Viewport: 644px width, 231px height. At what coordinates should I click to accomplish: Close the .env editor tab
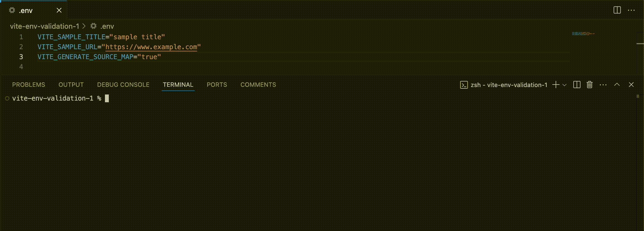[59, 10]
